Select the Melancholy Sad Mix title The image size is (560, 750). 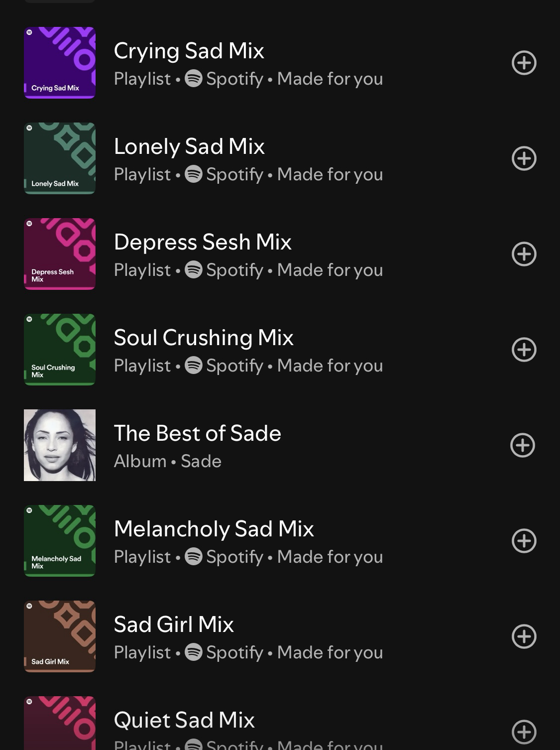pos(214,529)
